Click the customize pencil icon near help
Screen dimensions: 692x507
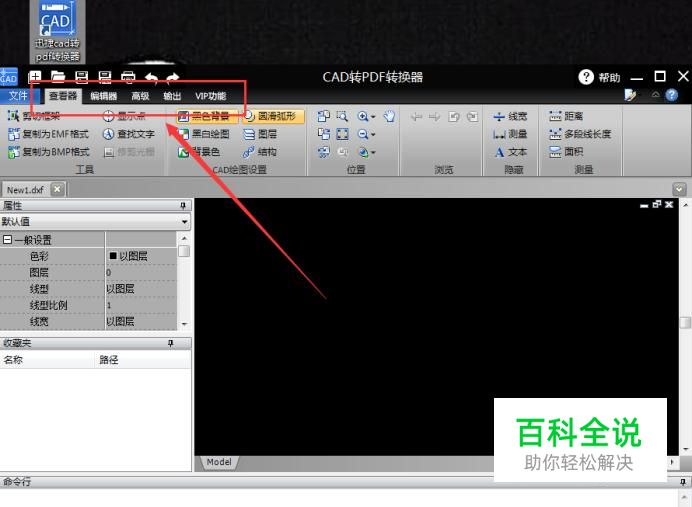pos(631,95)
